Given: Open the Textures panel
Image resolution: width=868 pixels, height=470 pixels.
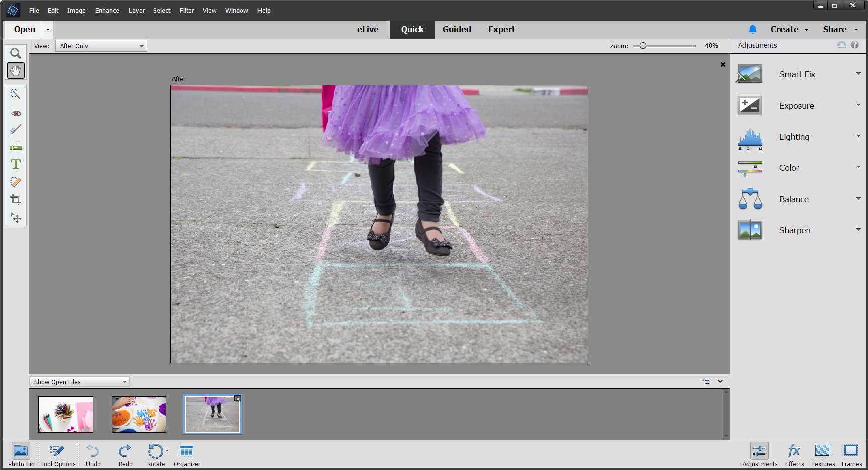Looking at the screenshot, I should click(x=822, y=454).
